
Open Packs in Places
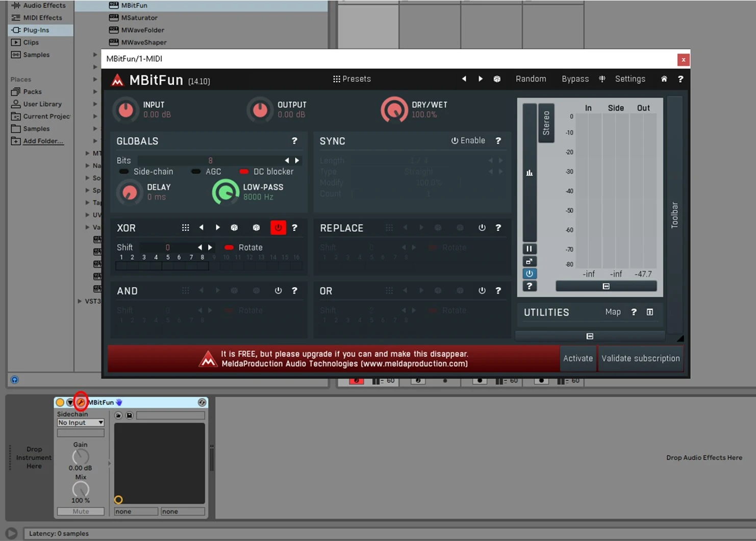[x=32, y=92]
